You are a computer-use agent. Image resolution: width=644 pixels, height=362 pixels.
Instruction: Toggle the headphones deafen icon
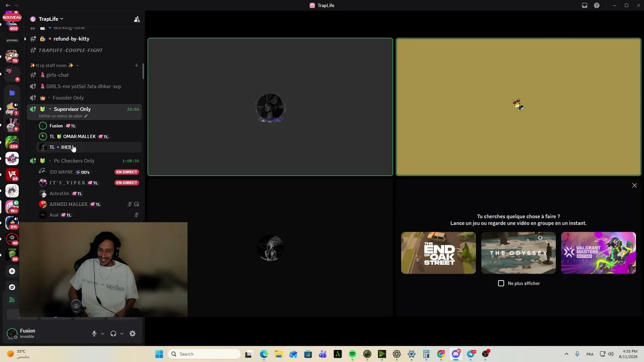tap(113, 333)
